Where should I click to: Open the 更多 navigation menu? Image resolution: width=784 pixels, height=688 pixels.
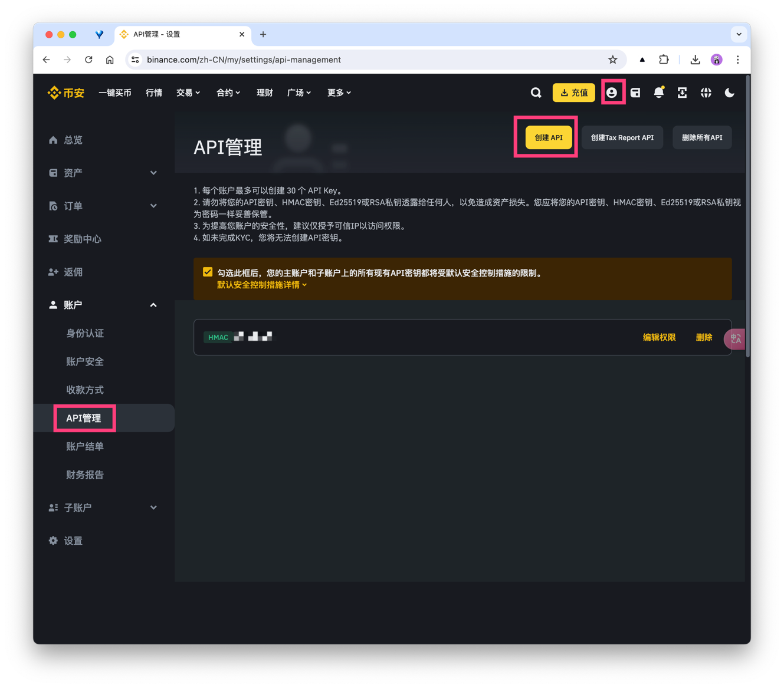pyautogui.click(x=339, y=93)
